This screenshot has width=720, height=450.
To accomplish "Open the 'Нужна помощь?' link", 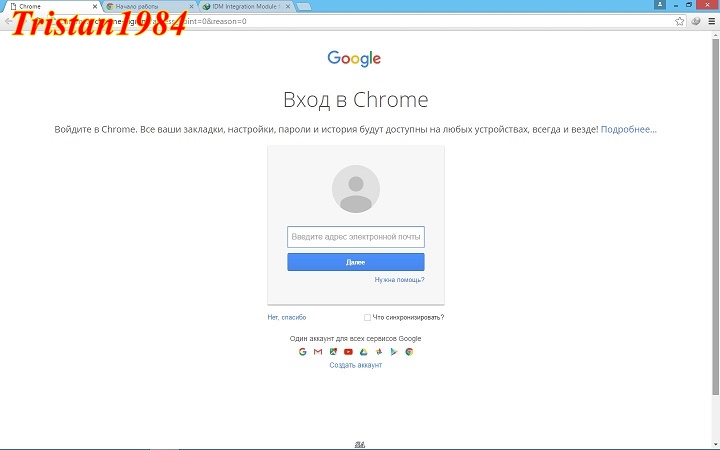I will point(399,280).
